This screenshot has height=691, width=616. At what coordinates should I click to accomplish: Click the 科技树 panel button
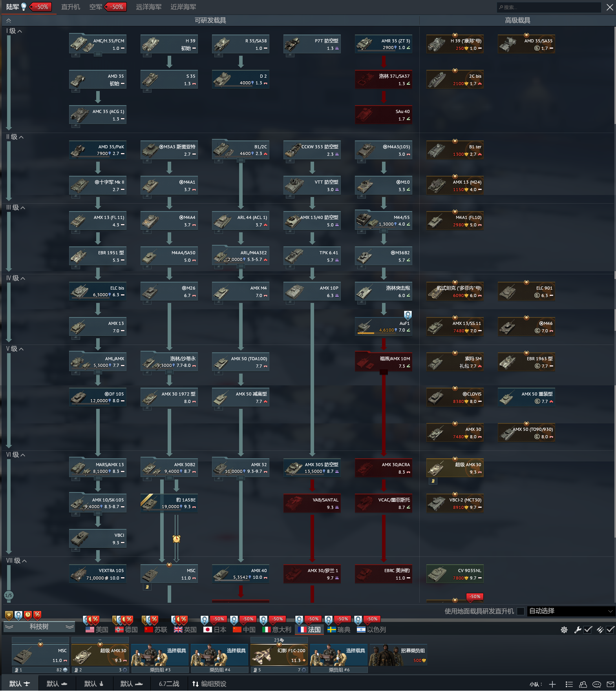click(x=39, y=627)
